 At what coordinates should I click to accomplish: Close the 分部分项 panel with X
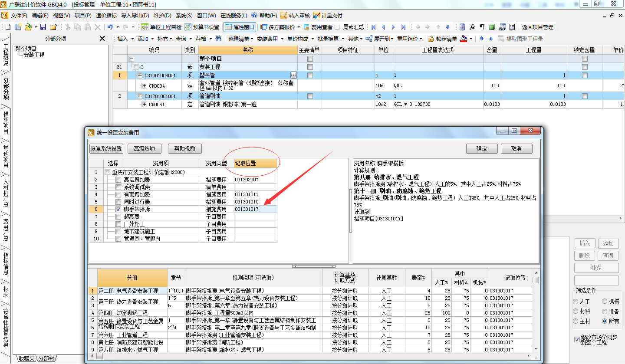(x=102, y=39)
